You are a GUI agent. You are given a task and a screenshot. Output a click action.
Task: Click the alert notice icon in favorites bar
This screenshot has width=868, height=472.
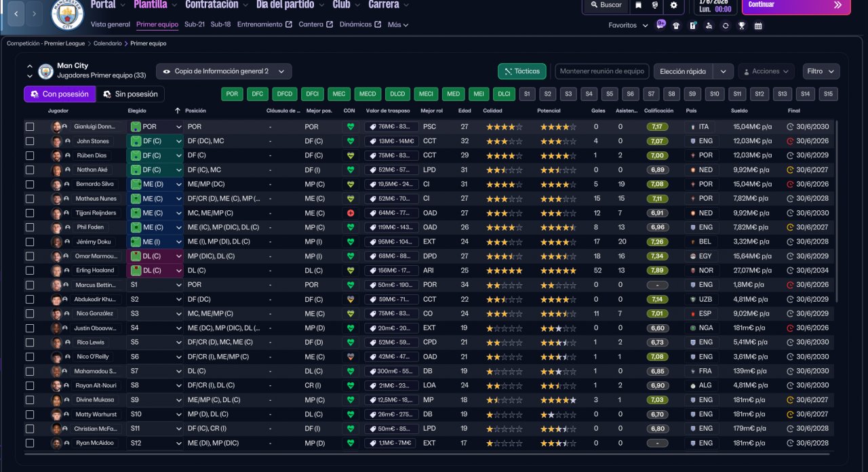click(692, 26)
